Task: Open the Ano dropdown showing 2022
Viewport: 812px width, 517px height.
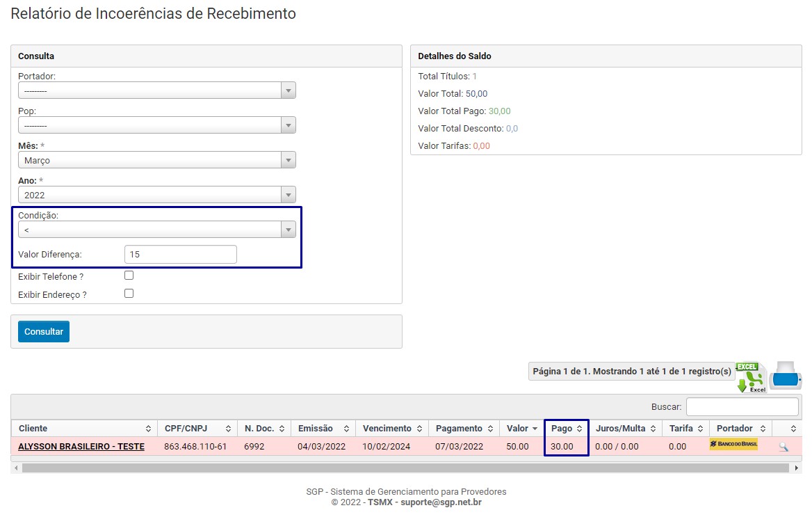Action: [x=157, y=195]
